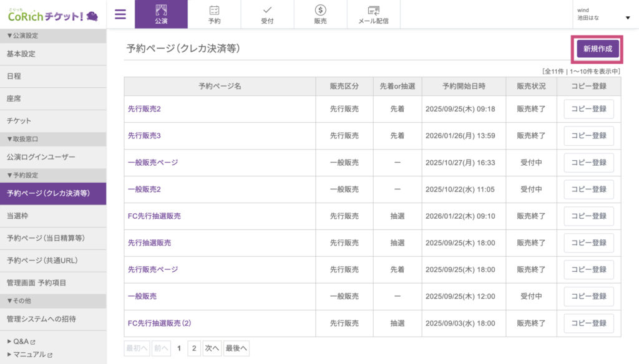
Task: Click the hamburger menu icon
Action: tap(120, 14)
